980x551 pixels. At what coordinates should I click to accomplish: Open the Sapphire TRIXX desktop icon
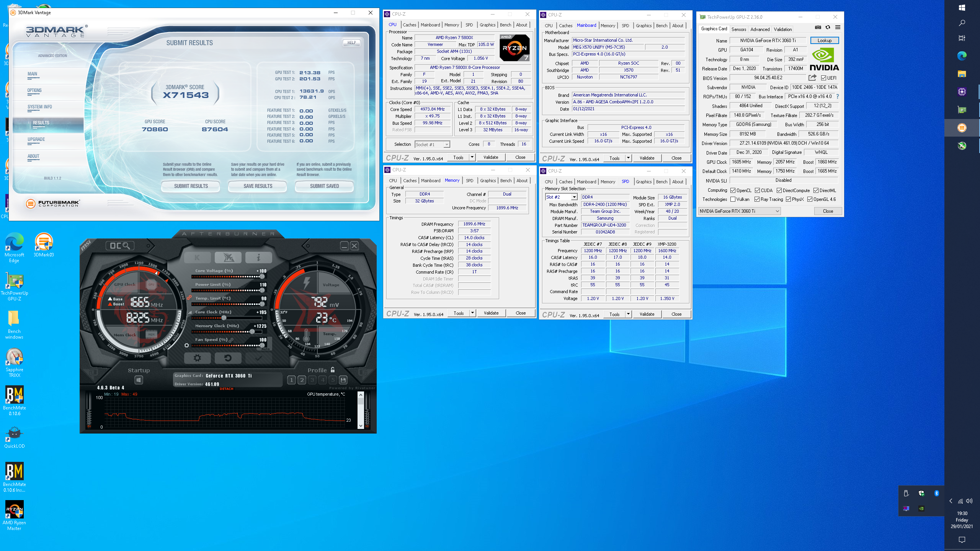pyautogui.click(x=15, y=362)
